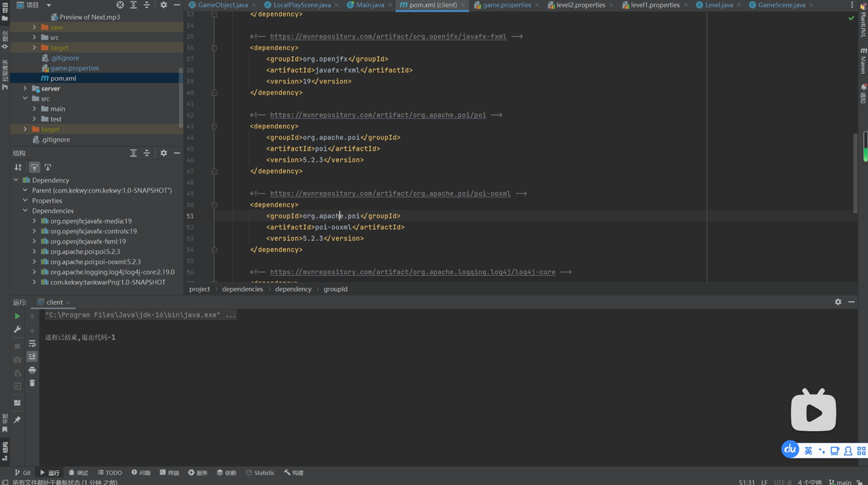
Task: Select dependencies in the breadcrumb bar
Action: (242, 289)
